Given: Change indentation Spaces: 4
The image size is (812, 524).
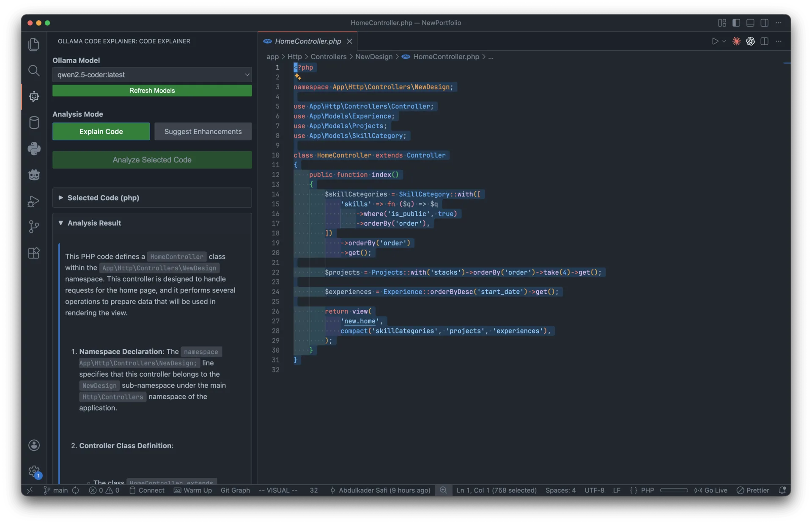Looking at the screenshot, I should coord(560,490).
